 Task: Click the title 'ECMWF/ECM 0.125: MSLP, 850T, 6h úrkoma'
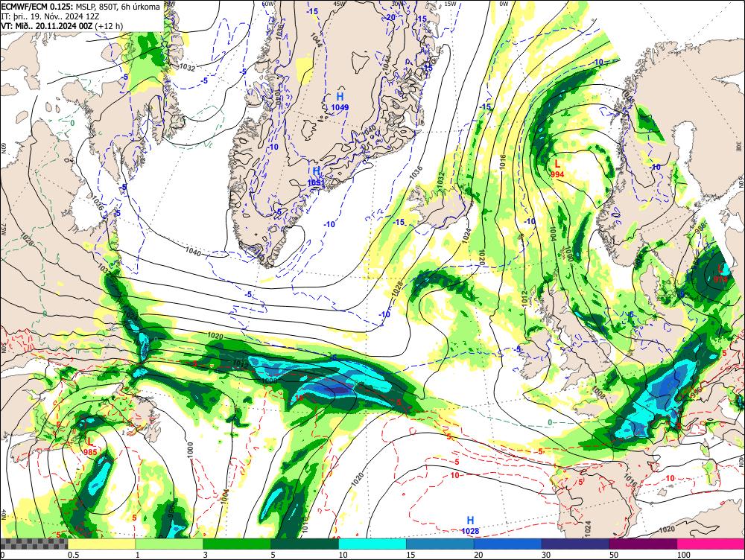click(80, 7)
